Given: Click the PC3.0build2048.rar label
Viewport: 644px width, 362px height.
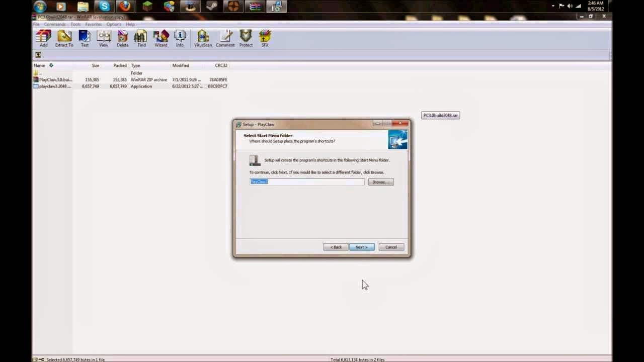Looking at the screenshot, I should pyautogui.click(x=440, y=115).
